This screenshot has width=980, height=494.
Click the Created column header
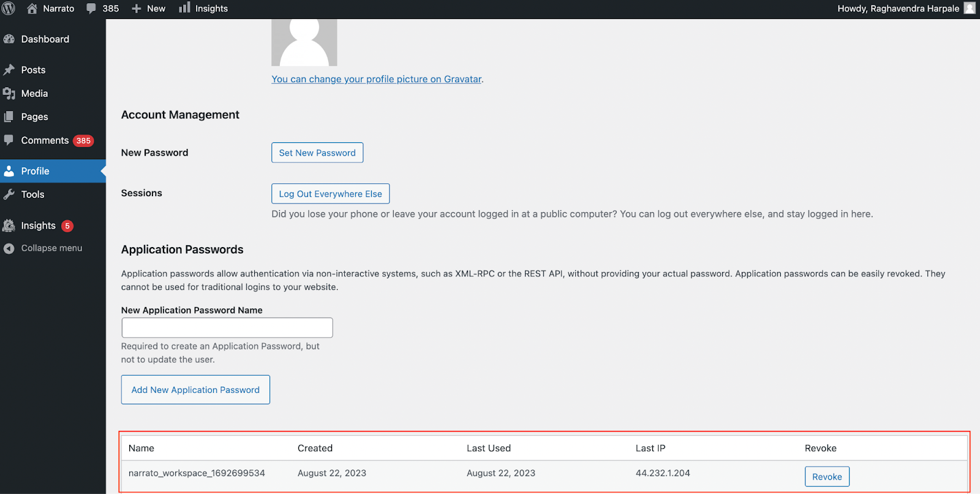click(x=315, y=448)
